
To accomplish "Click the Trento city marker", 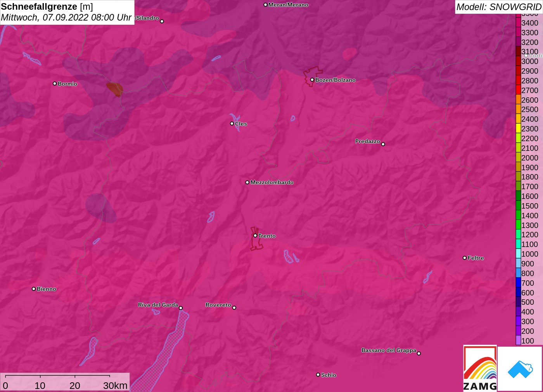I will click(255, 236).
